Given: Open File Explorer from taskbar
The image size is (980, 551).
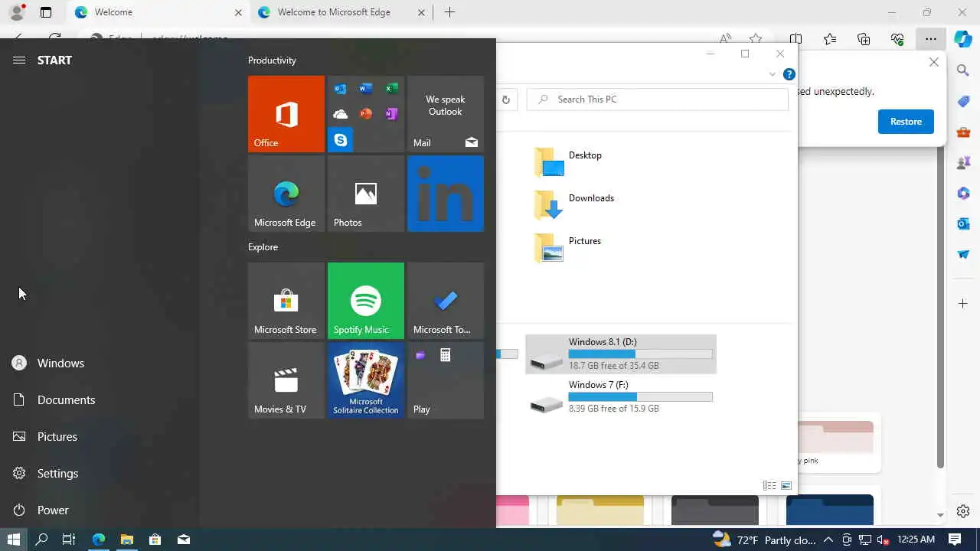Looking at the screenshot, I should tap(127, 540).
